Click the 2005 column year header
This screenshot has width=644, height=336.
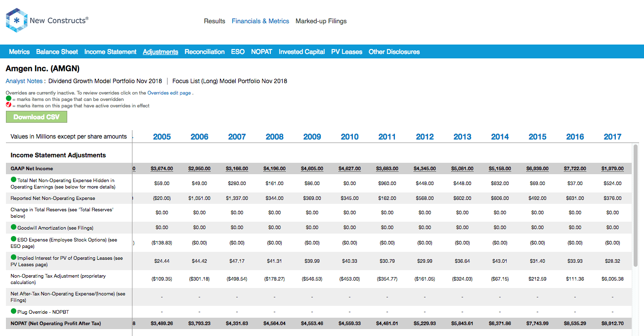pyautogui.click(x=162, y=137)
